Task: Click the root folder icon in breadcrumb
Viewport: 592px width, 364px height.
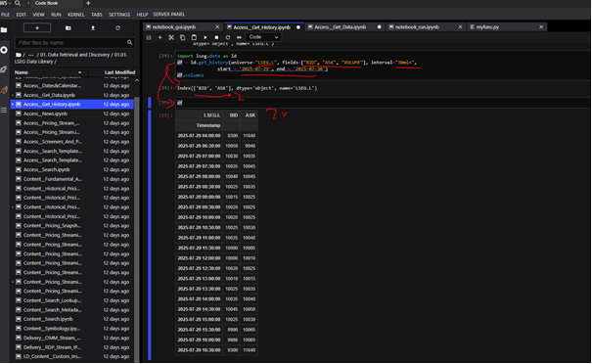Action: tap(18, 55)
